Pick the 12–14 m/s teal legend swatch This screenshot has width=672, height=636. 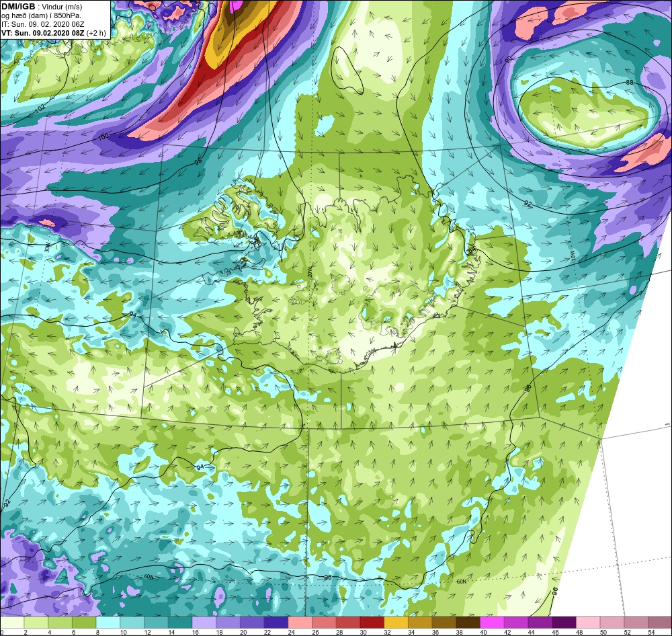(156, 623)
